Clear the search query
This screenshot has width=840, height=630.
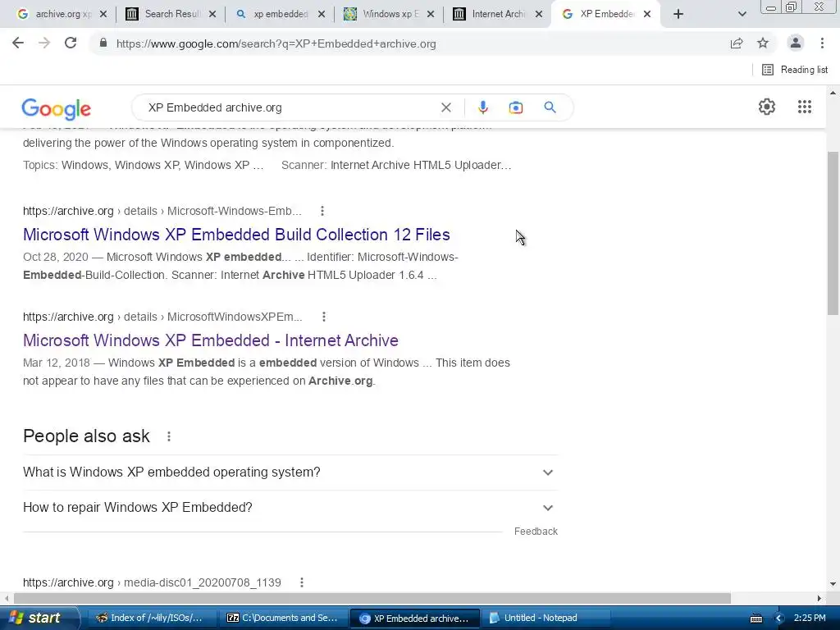point(445,107)
